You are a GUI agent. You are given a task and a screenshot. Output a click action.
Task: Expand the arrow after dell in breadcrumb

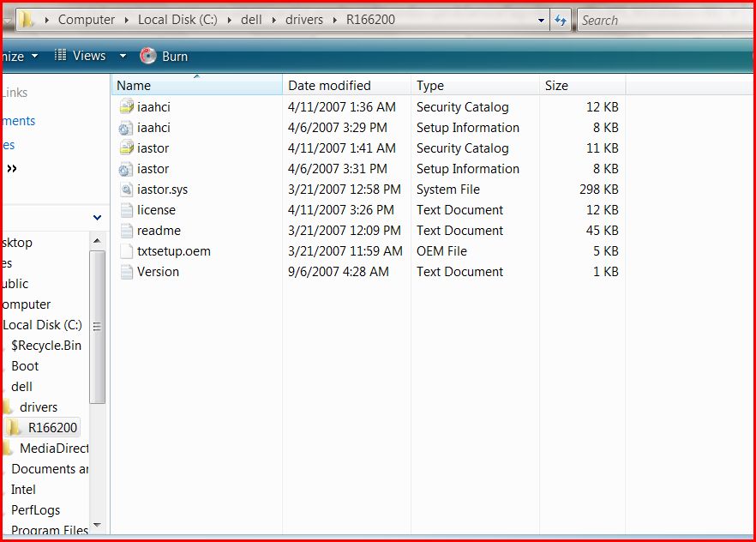[x=274, y=20]
